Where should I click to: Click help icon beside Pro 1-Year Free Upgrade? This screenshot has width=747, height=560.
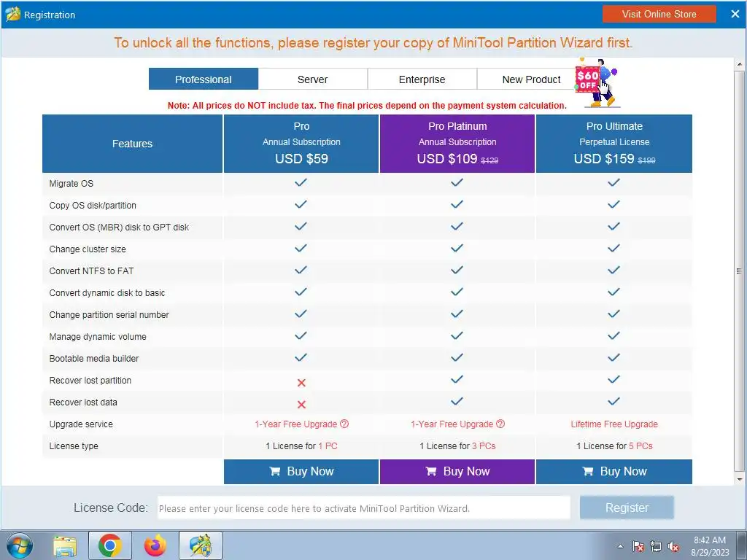coord(344,424)
